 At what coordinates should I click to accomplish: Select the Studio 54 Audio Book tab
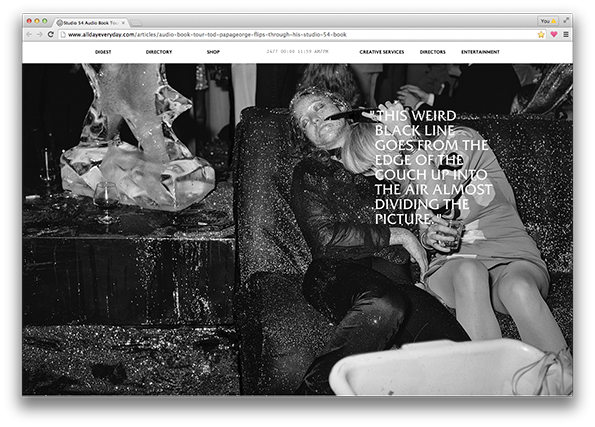pyautogui.click(x=90, y=23)
